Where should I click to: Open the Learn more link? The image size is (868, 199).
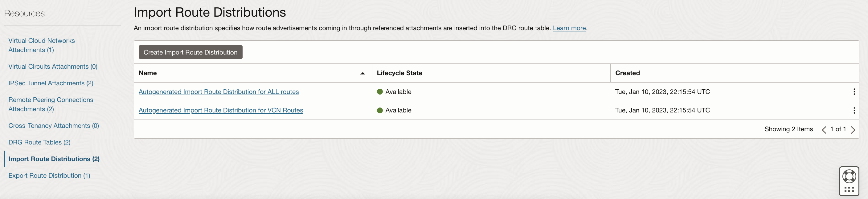569,28
